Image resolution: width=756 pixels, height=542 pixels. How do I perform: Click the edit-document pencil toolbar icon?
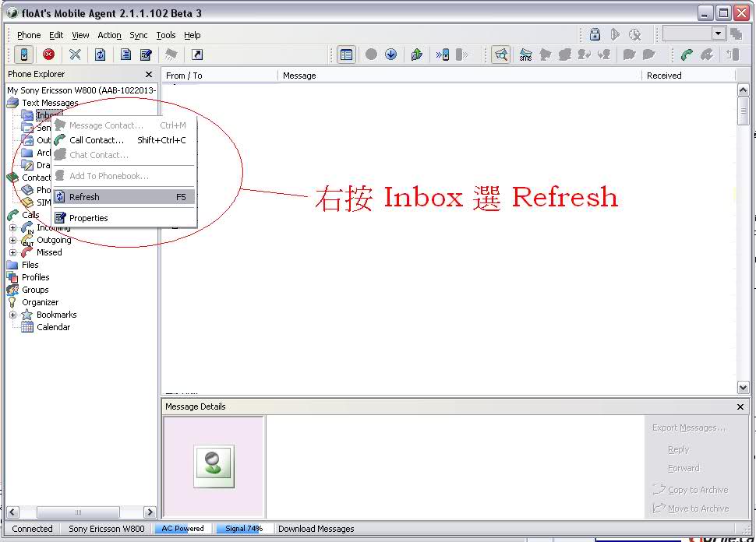pyautogui.click(x=146, y=55)
